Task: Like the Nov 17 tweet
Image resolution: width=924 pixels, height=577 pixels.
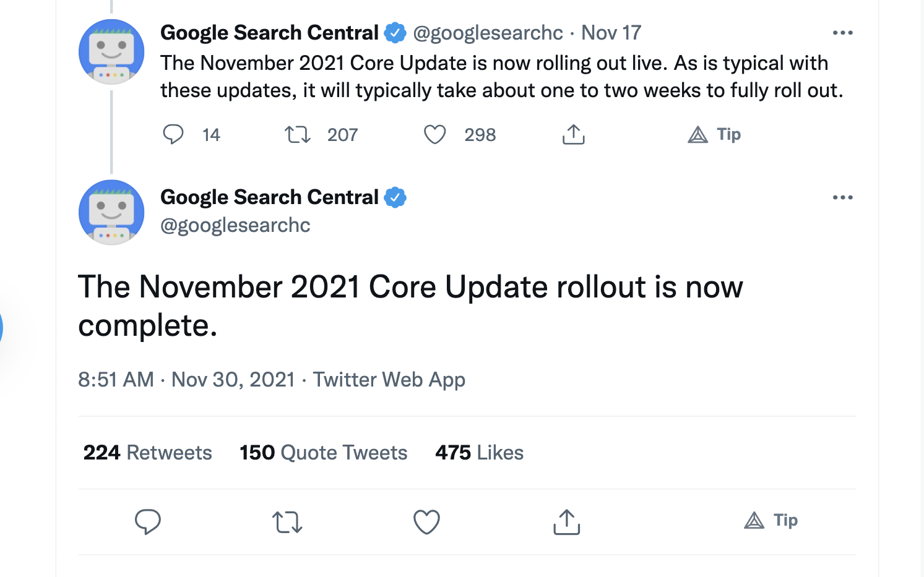Action: click(434, 134)
